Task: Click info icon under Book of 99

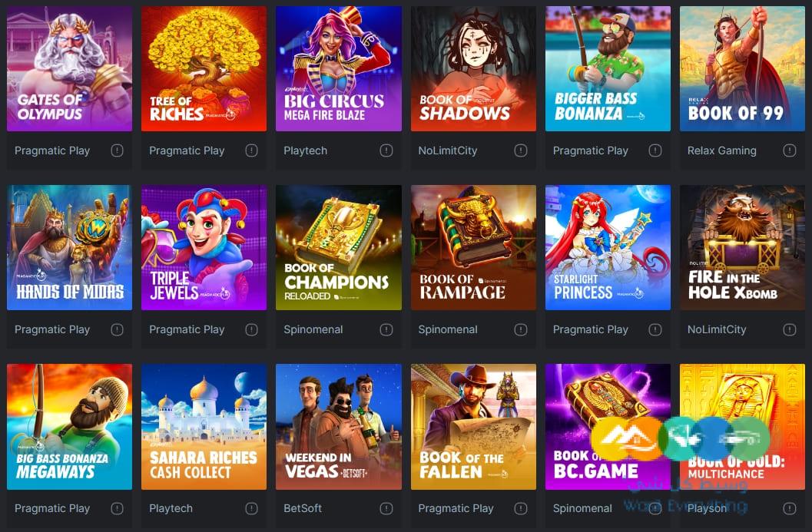Action: pos(790,150)
